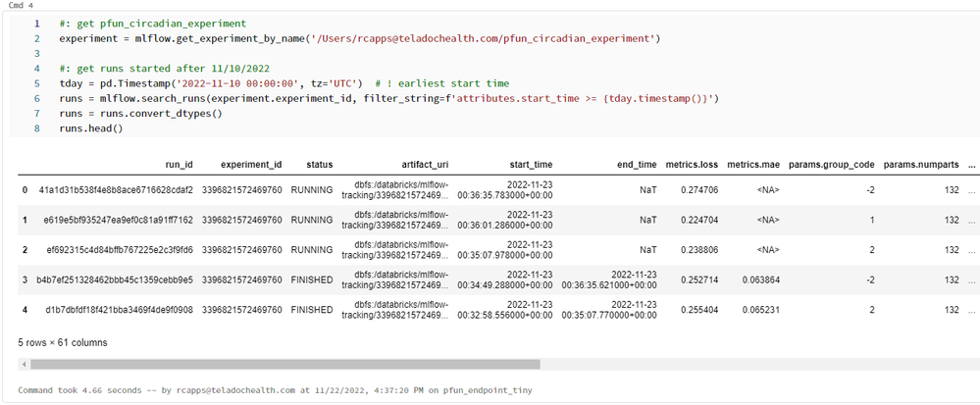Place cursor on the runs.head() code line
The image size is (980, 405).
(90, 128)
